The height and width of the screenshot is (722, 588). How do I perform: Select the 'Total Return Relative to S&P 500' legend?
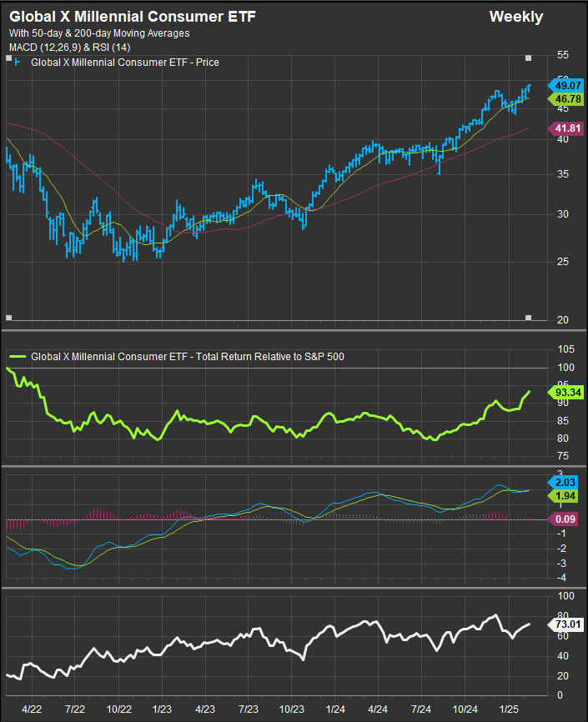pos(270,356)
